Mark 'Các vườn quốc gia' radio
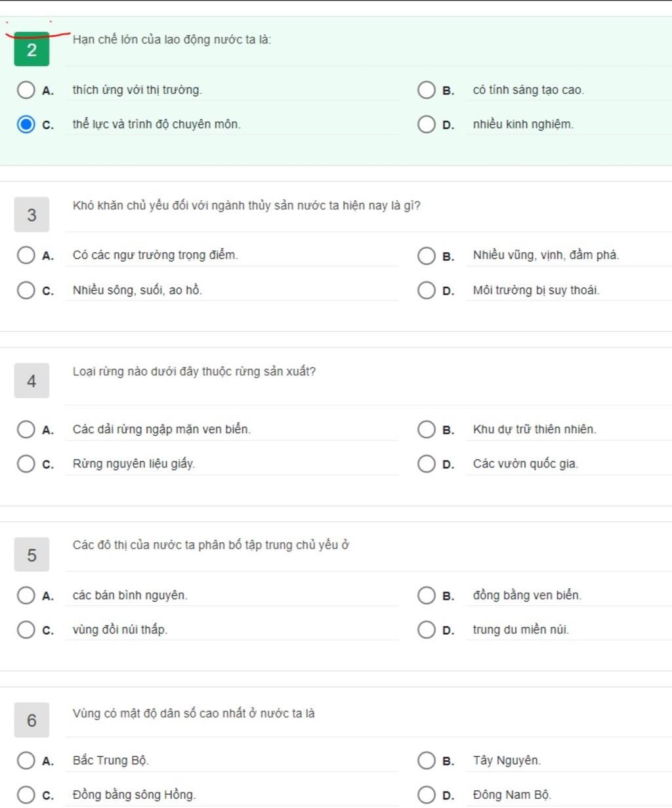Viewport: 672px width, 808px height. click(x=426, y=464)
